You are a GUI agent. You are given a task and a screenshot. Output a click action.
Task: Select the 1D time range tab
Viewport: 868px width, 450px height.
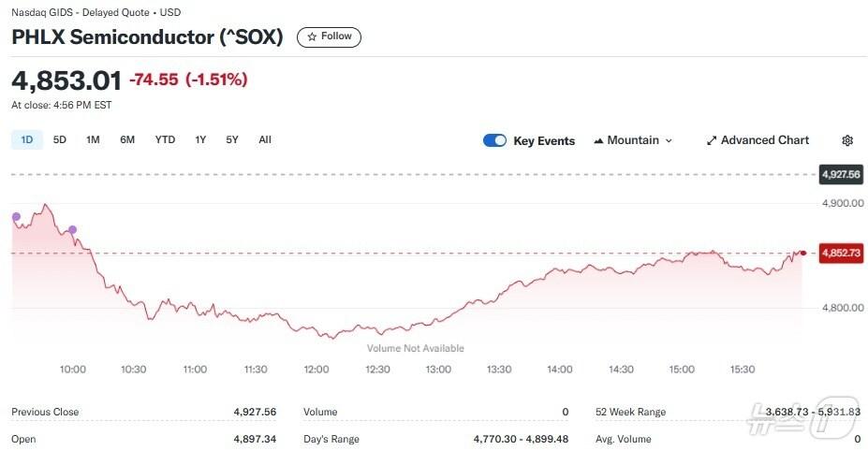coord(26,140)
